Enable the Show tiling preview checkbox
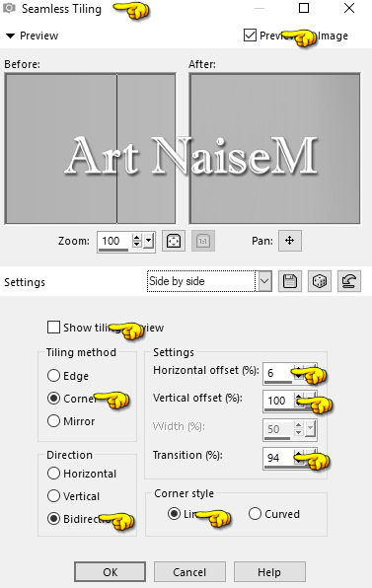Viewport: 372px width, 588px height. coord(53,327)
